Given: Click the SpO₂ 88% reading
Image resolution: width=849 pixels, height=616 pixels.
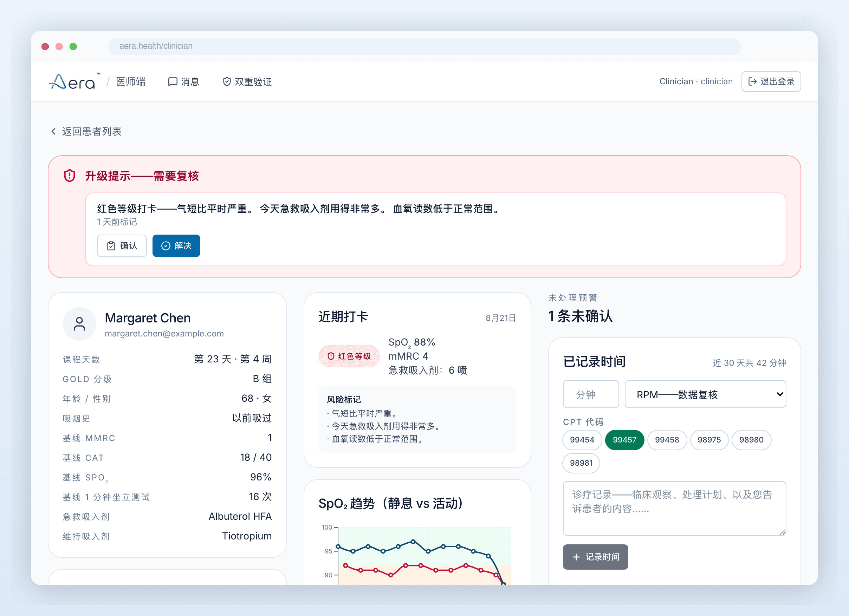Looking at the screenshot, I should [412, 343].
